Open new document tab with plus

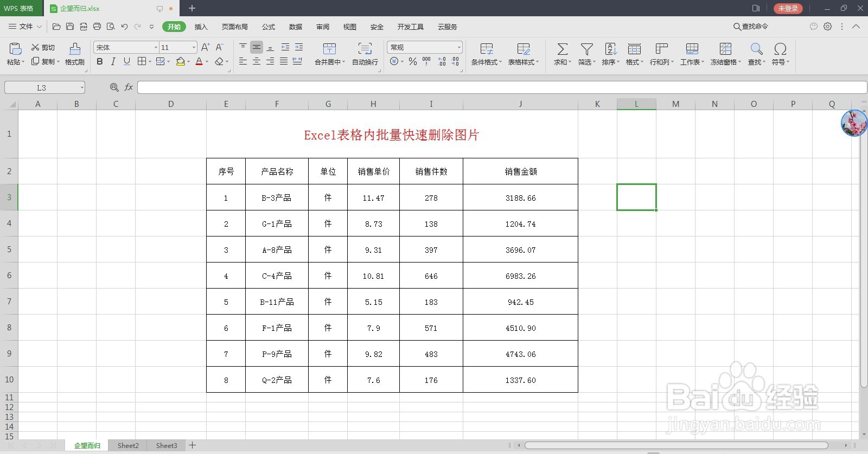[x=192, y=8]
